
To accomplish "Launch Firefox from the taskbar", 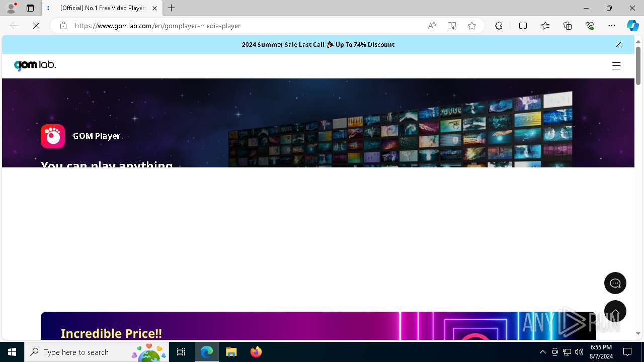I will pos(256,352).
